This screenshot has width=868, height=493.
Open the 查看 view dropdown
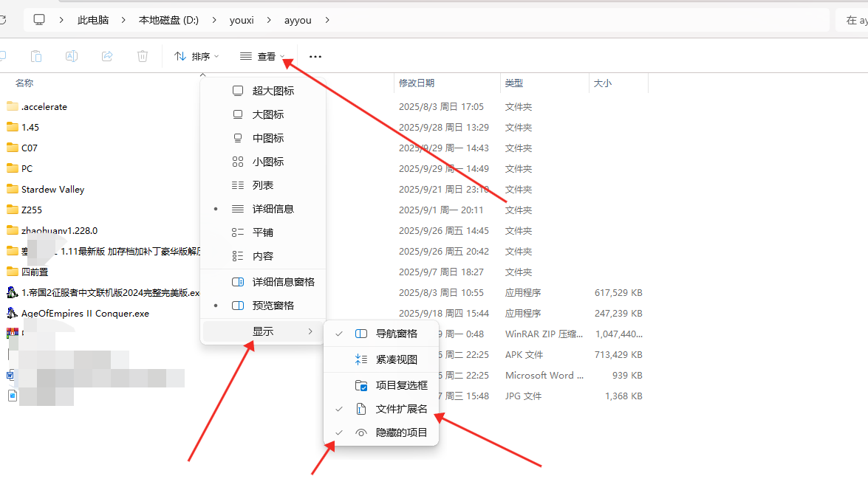click(262, 56)
